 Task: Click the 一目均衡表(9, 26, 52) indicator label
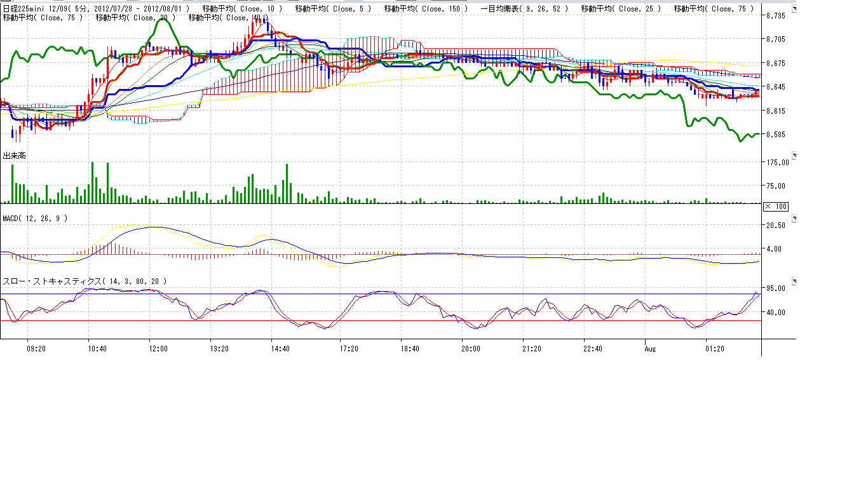(x=524, y=9)
